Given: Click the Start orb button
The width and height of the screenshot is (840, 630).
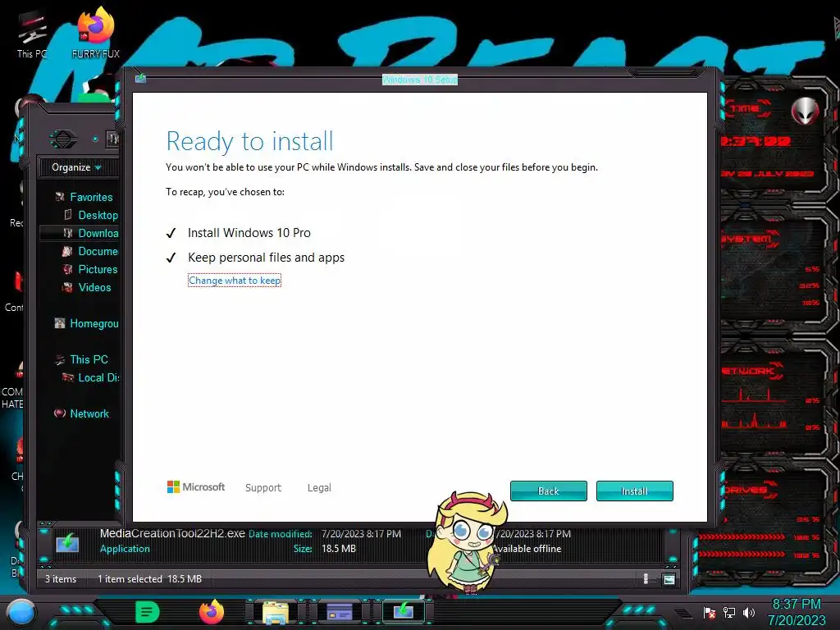Looking at the screenshot, I should 21,613.
